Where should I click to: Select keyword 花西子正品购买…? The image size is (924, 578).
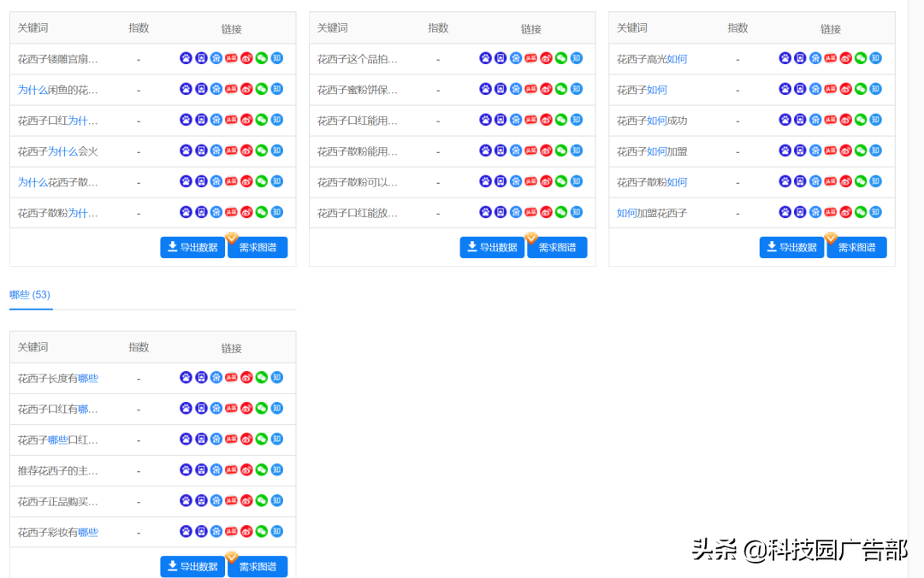point(58,501)
